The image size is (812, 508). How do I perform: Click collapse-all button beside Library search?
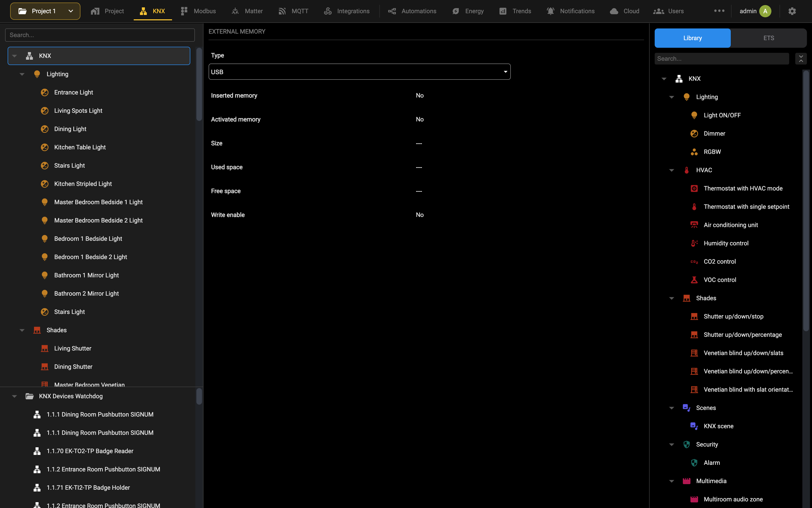[801, 58]
